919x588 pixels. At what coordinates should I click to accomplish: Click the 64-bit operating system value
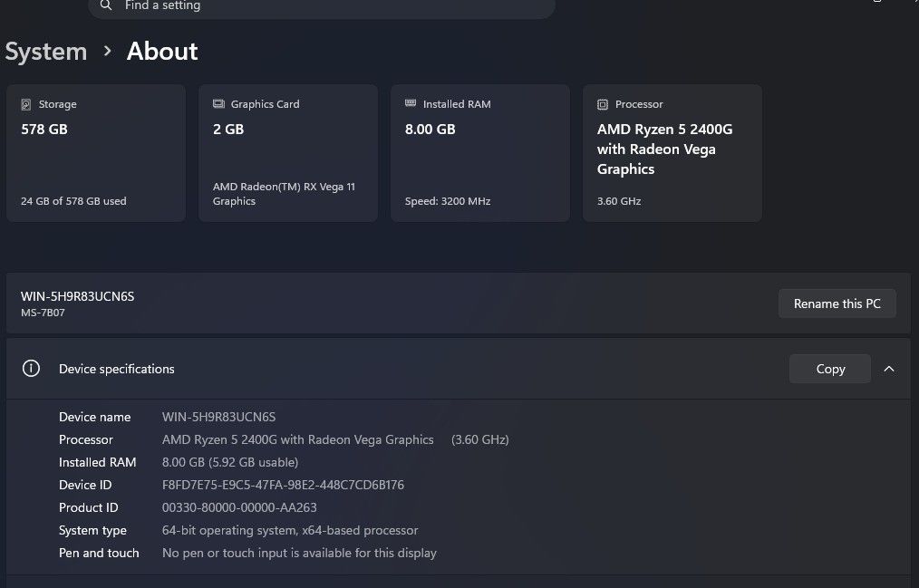point(290,531)
